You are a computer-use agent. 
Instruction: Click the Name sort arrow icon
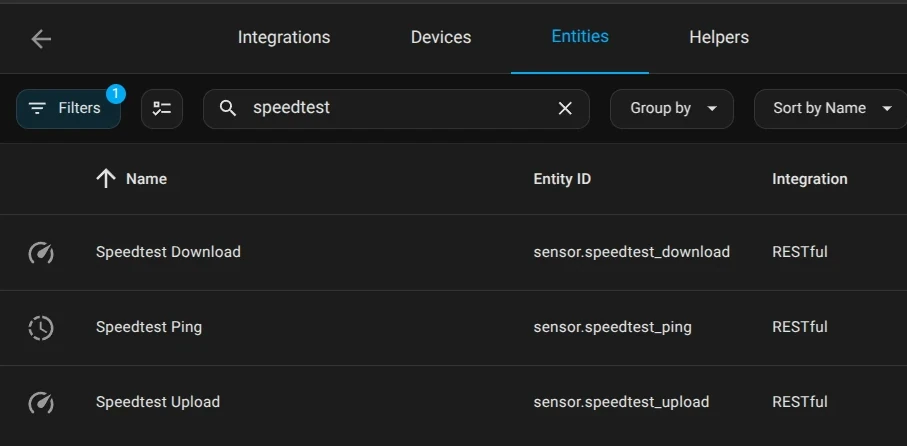click(106, 179)
